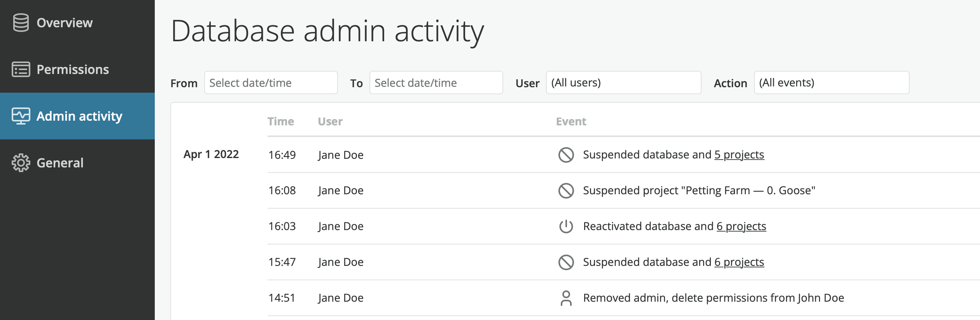Click the 16:08 time cell
This screenshot has height=320, width=980.
pyautogui.click(x=282, y=190)
